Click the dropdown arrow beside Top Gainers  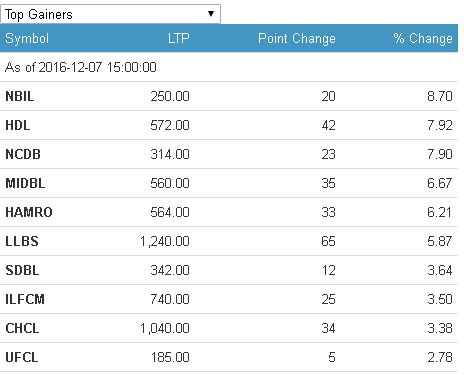(x=211, y=14)
